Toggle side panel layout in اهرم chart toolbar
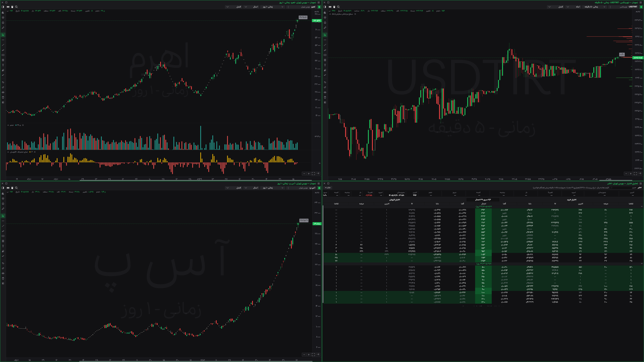 (x=3, y=7)
